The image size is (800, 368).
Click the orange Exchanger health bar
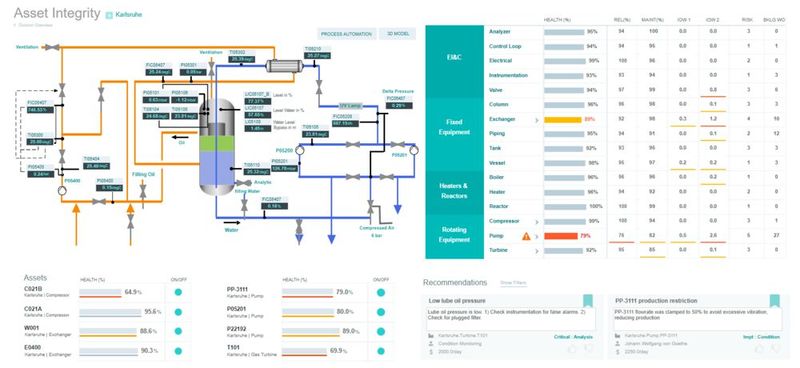coord(563,119)
